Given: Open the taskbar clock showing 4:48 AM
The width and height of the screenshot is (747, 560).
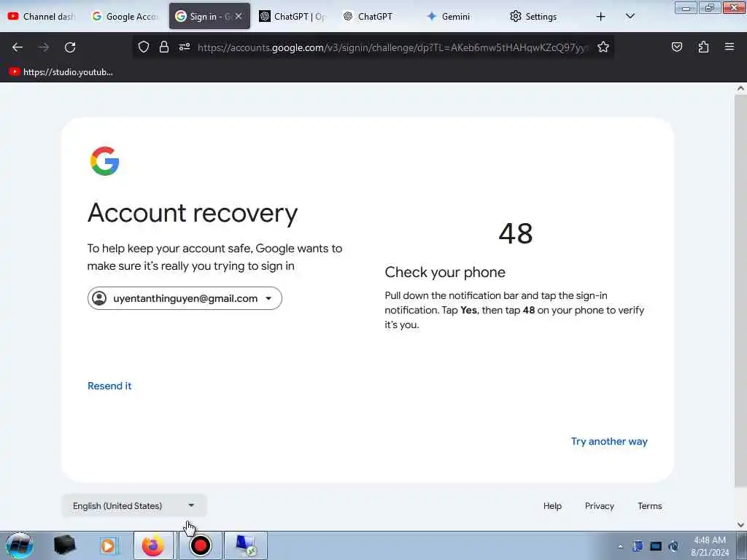Looking at the screenshot, I should [x=710, y=546].
